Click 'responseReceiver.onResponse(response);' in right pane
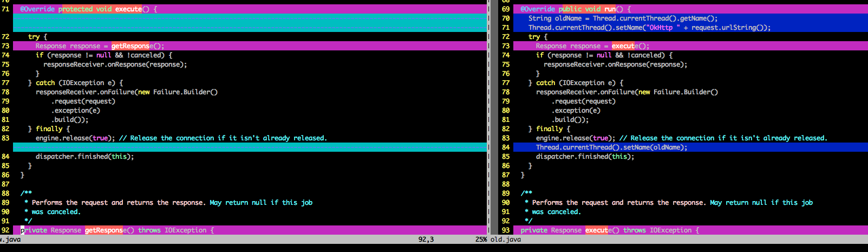The image size is (868, 252). (x=616, y=64)
